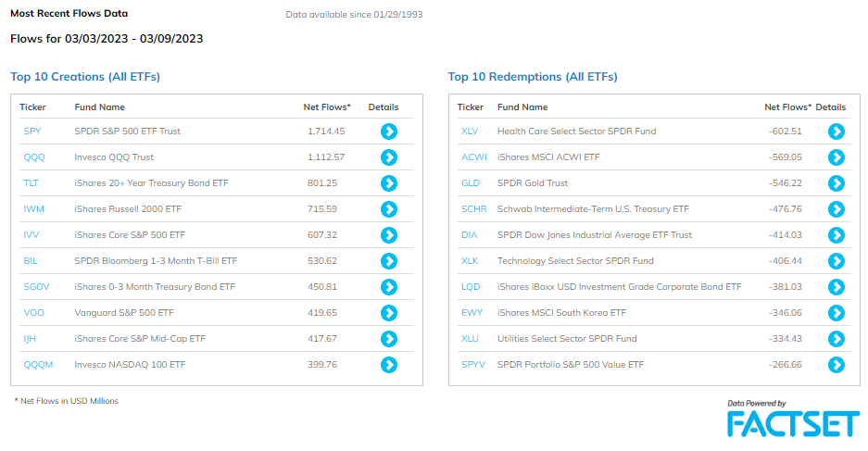868x451 pixels.
Task: Click the Net Flows* header in Creations table
Action: [327, 107]
